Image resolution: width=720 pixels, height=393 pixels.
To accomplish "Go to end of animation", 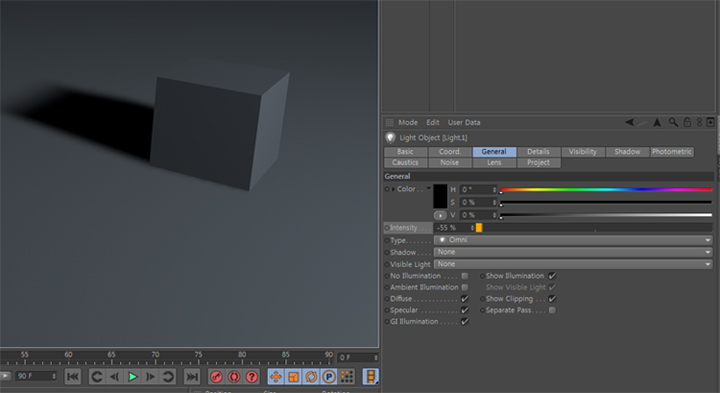I will click(x=191, y=377).
